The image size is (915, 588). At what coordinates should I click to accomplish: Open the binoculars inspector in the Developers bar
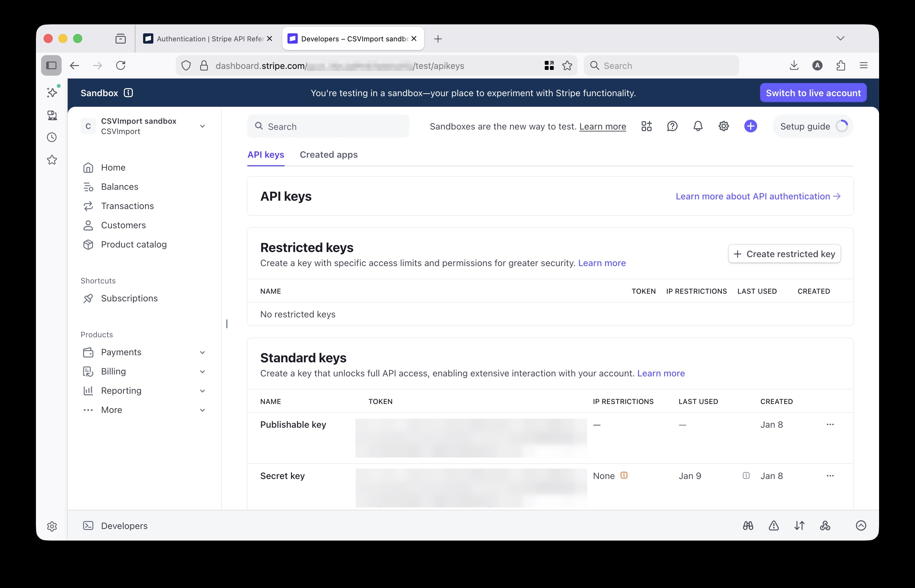click(748, 525)
